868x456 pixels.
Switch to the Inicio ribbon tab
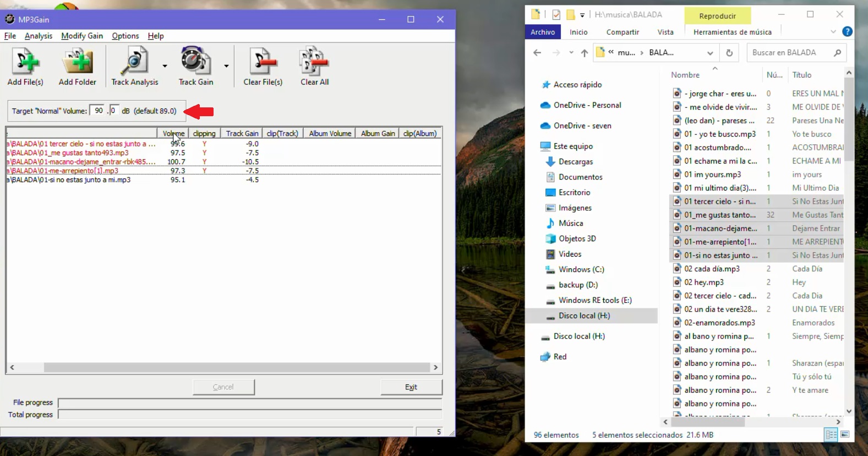tap(578, 32)
